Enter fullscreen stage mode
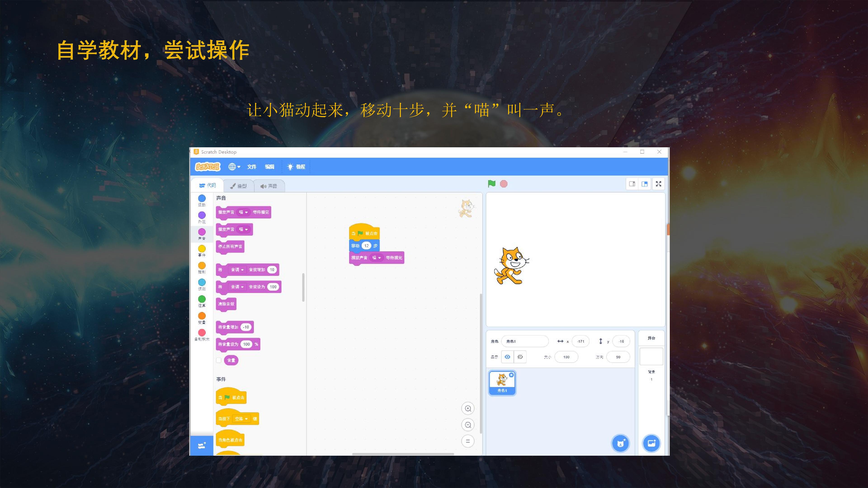Viewport: 868px width, 488px height. (x=658, y=184)
